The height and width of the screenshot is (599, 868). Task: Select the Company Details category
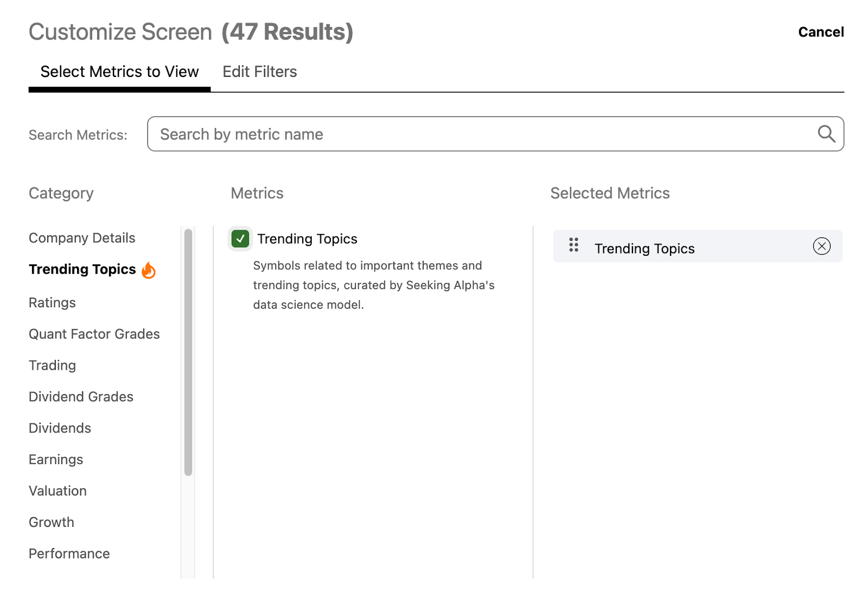click(x=82, y=238)
